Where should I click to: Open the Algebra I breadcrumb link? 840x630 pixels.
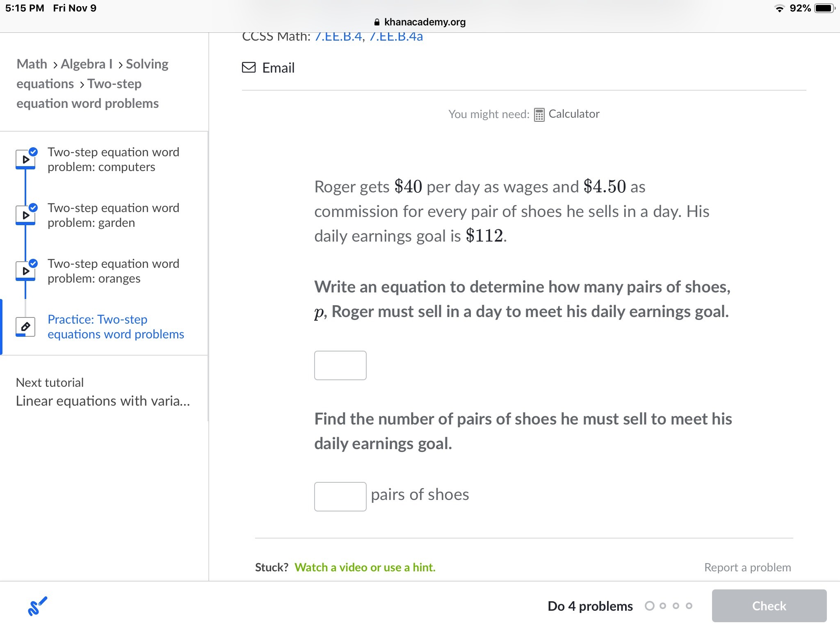tap(86, 64)
